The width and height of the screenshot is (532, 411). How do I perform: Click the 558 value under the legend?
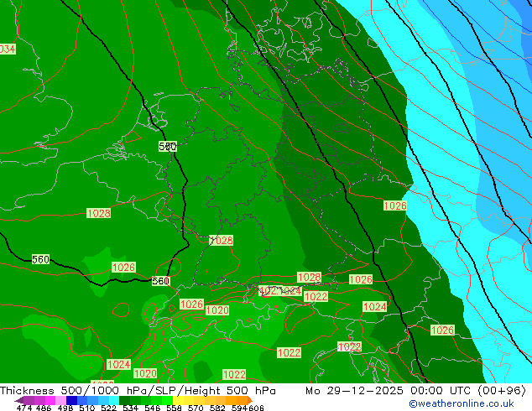pyautogui.click(x=174, y=408)
